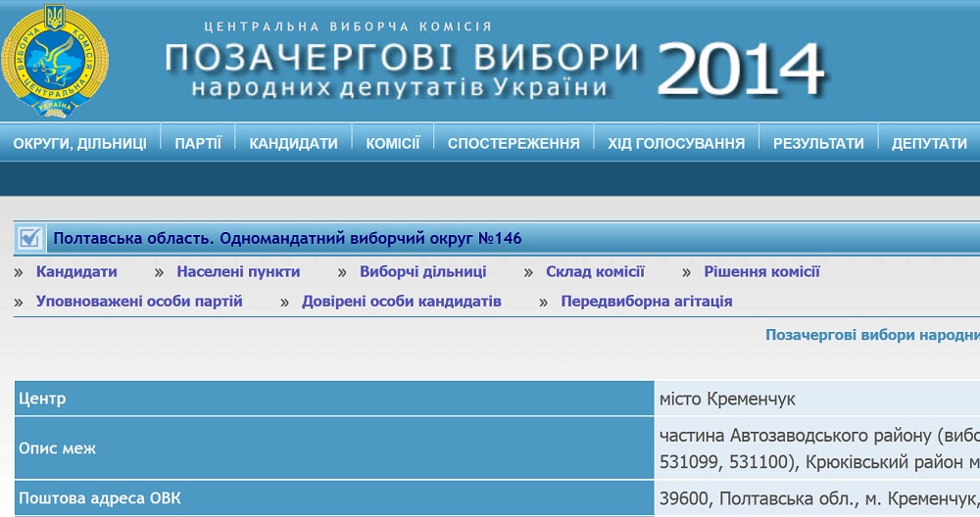The image size is (980, 517).
Task: Follow the Населені пункти link
Action: click(238, 272)
